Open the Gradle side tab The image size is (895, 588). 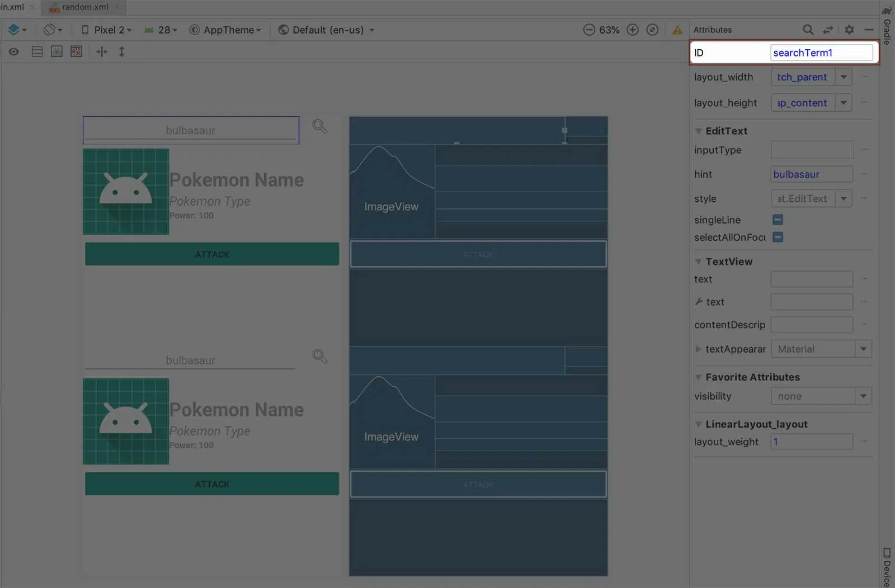pyautogui.click(x=887, y=25)
